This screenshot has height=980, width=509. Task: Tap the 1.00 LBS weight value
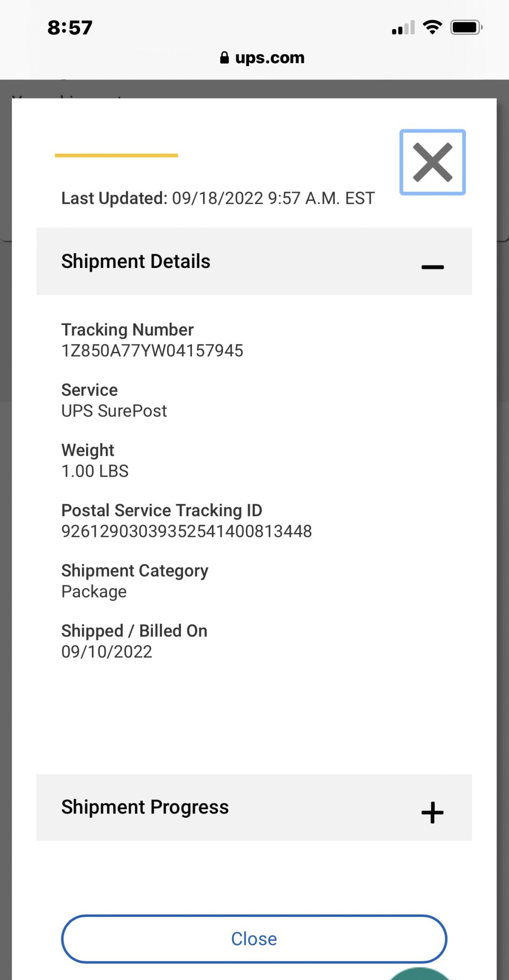pos(95,471)
